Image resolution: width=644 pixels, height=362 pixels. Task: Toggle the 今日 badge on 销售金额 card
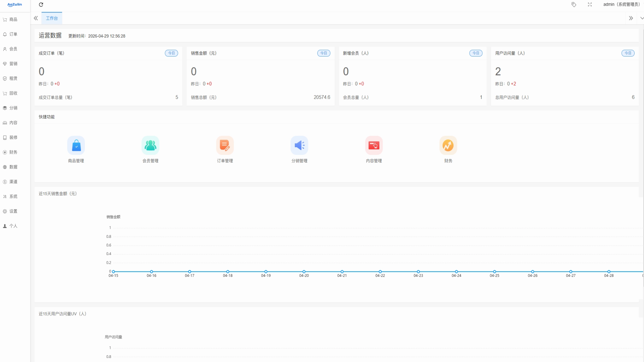pyautogui.click(x=324, y=53)
